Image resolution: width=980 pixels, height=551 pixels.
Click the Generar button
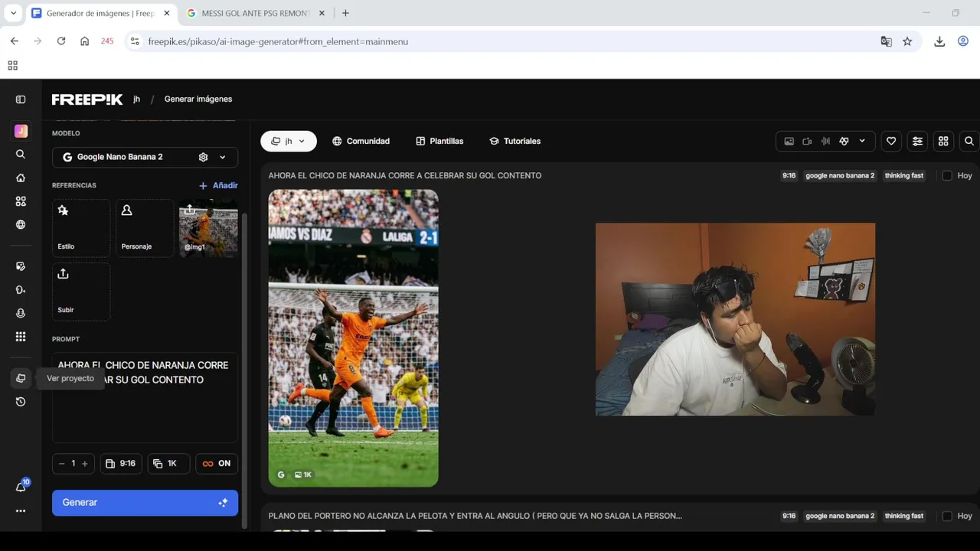click(x=145, y=503)
